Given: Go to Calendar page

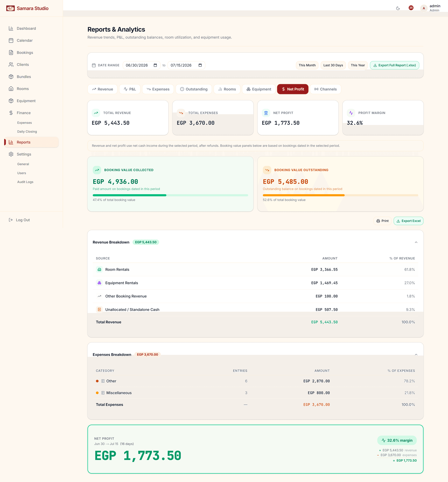Looking at the screenshot, I should coord(31,40).
